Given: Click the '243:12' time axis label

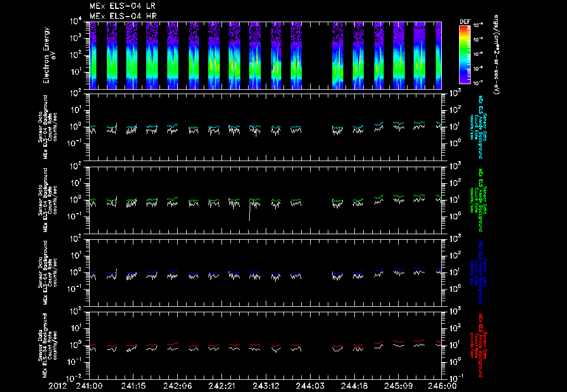Looking at the screenshot, I should pyautogui.click(x=265, y=386).
